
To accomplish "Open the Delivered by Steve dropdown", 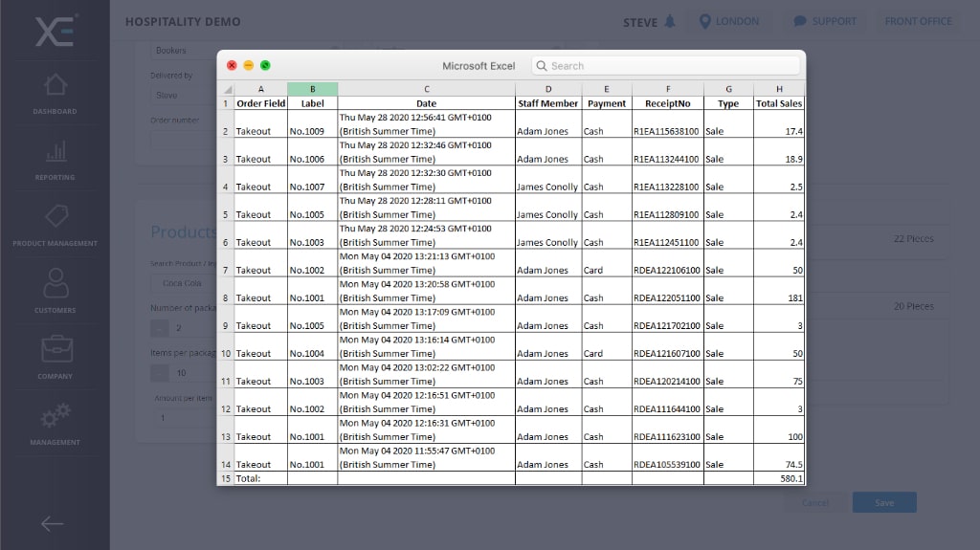I will pyautogui.click(x=182, y=96).
